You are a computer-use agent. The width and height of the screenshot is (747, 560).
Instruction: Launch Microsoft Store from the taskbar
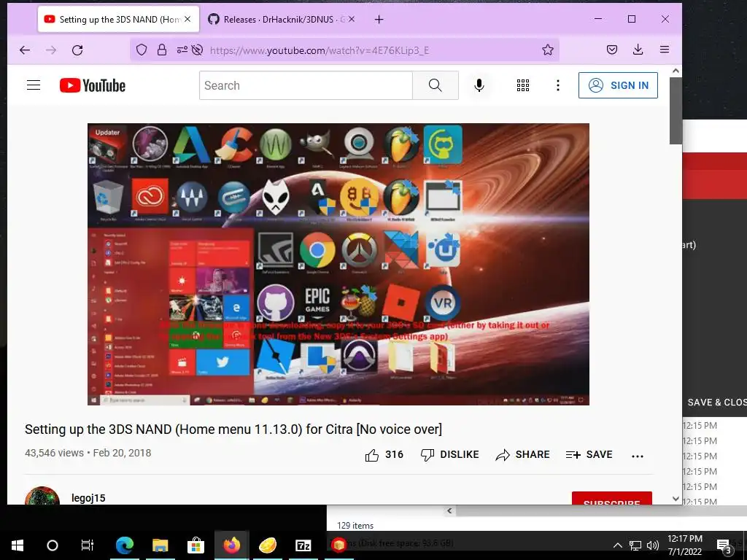tap(196, 545)
